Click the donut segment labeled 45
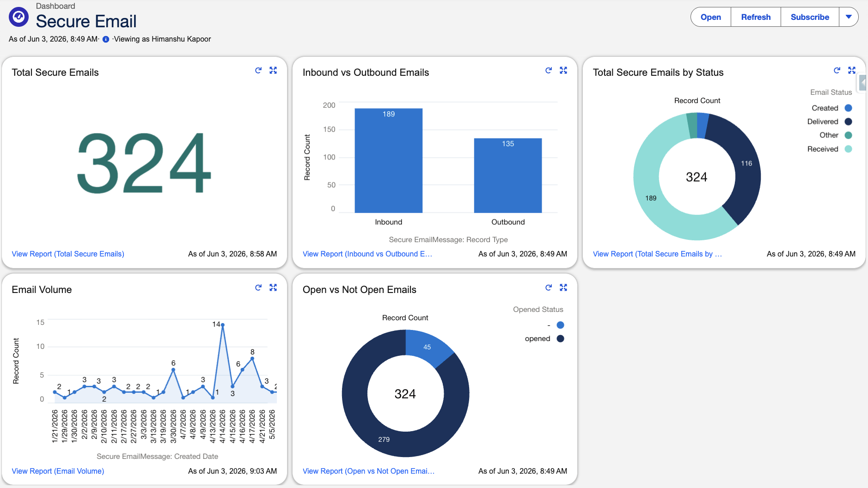868x488 pixels. click(x=428, y=347)
